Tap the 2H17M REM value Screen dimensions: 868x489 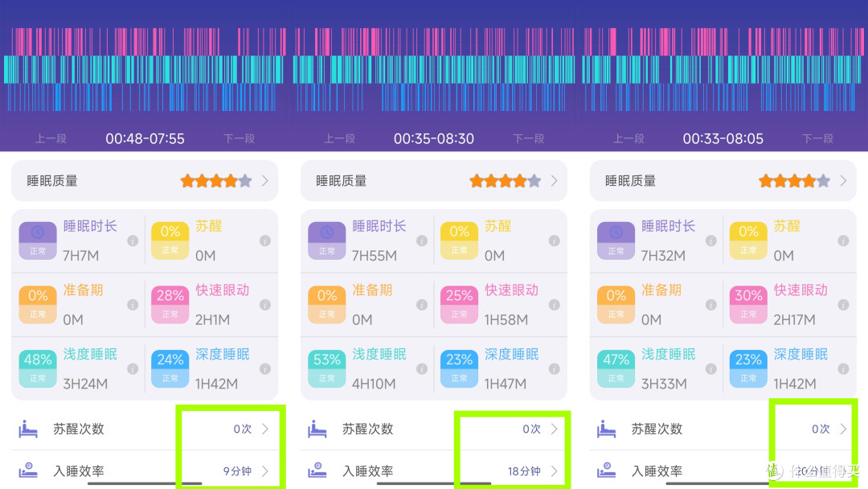point(794,320)
